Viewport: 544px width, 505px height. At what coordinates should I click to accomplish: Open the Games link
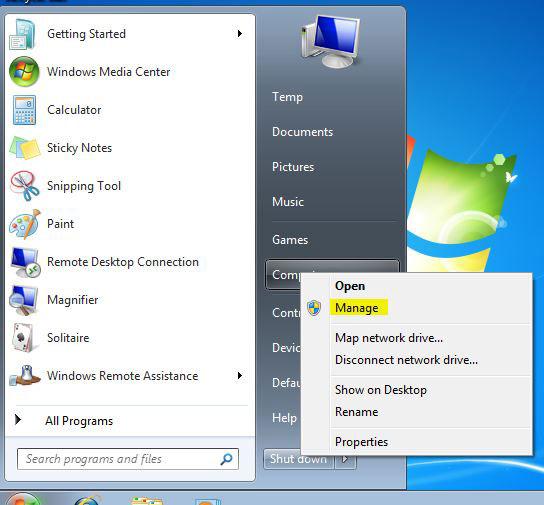click(290, 240)
